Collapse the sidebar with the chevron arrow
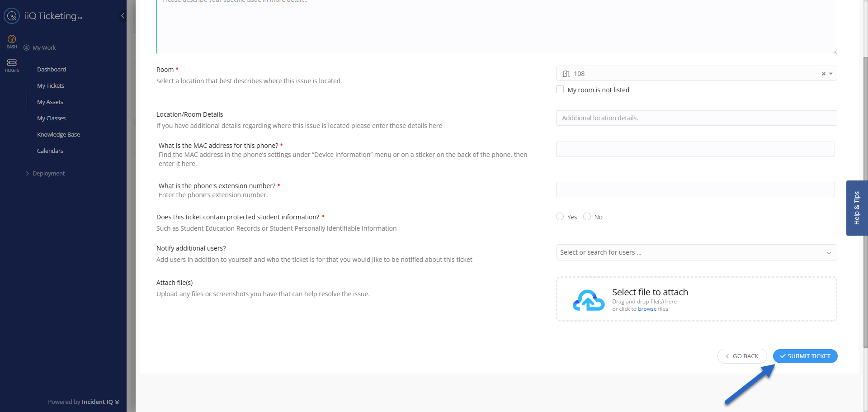This screenshot has width=868, height=412. point(123,16)
